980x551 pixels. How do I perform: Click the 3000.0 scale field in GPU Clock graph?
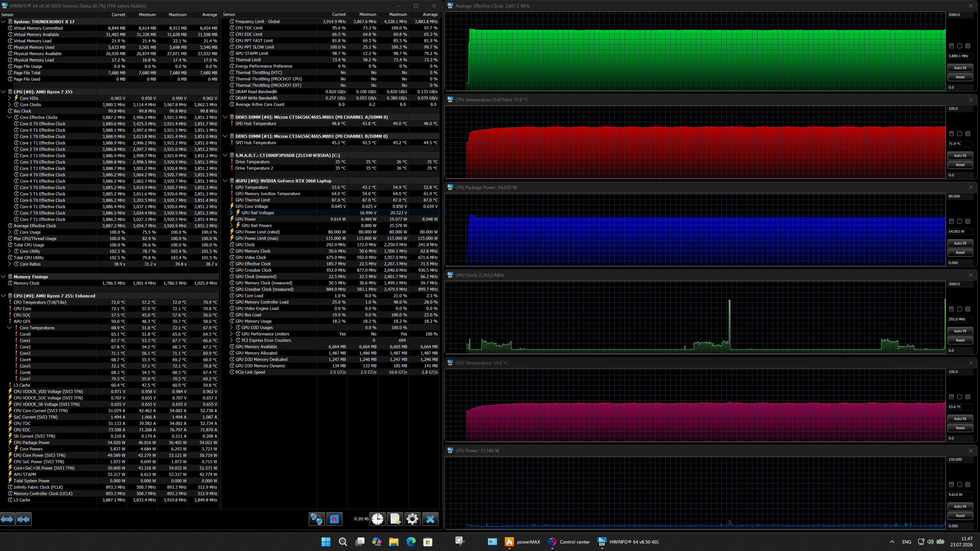[x=960, y=284]
